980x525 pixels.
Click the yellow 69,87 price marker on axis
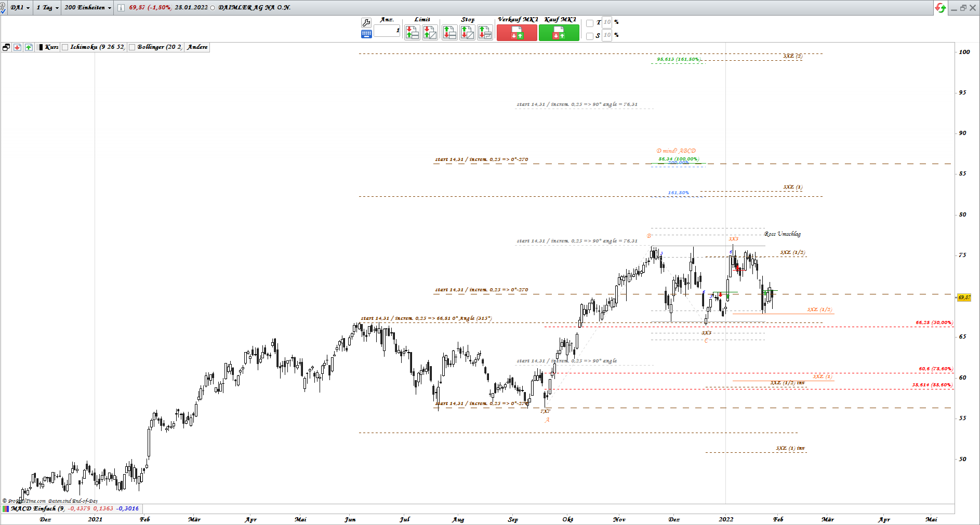pyautogui.click(x=964, y=298)
